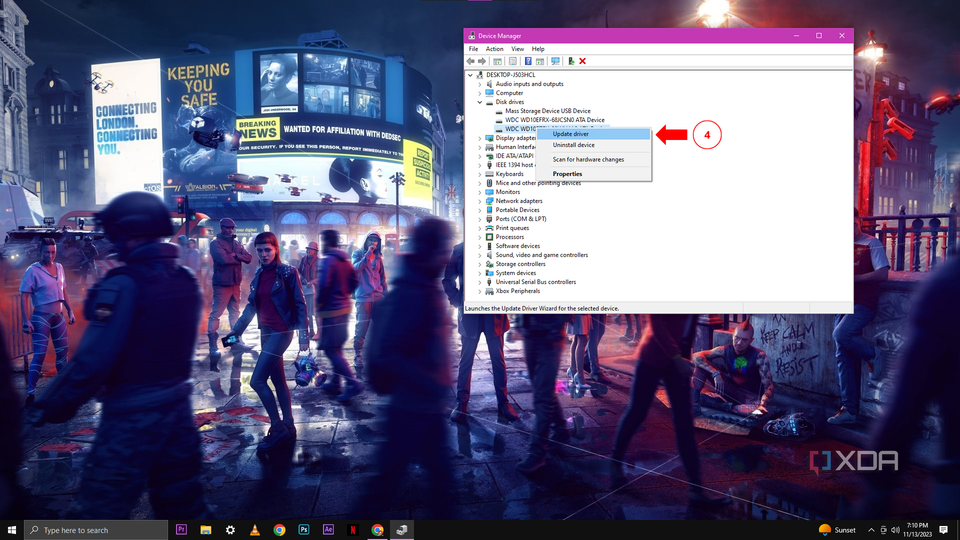The width and height of the screenshot is (960, 540).
Task: Open Adobe Premiere Pro from the taskbar
Action: [x=181, y=530]
